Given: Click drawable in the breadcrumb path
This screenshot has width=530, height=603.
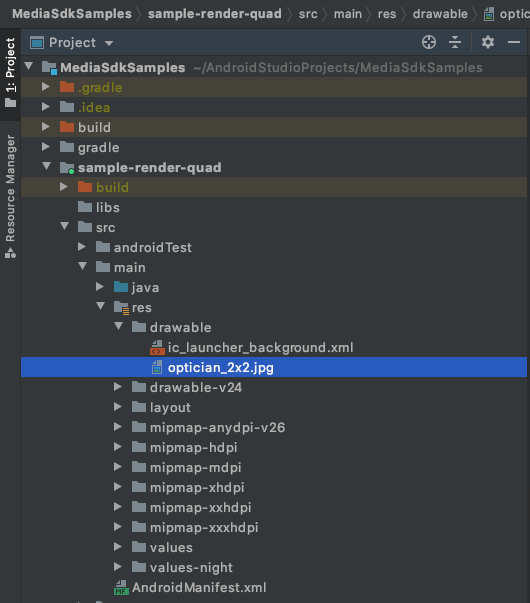Looking at the screenshot, I should tap(440, 14).
